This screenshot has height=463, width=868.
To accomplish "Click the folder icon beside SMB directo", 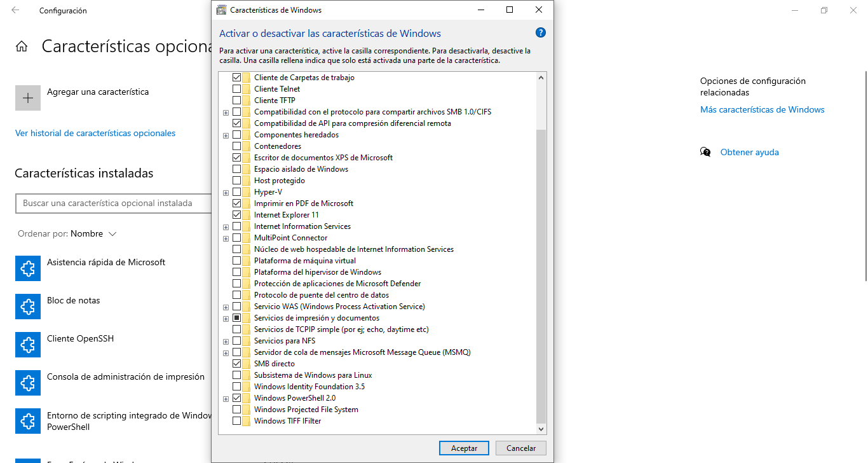I will 246,364.
